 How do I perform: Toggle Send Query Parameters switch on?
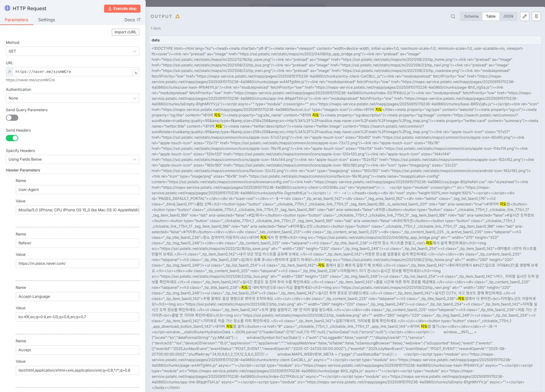click(12, 118)
